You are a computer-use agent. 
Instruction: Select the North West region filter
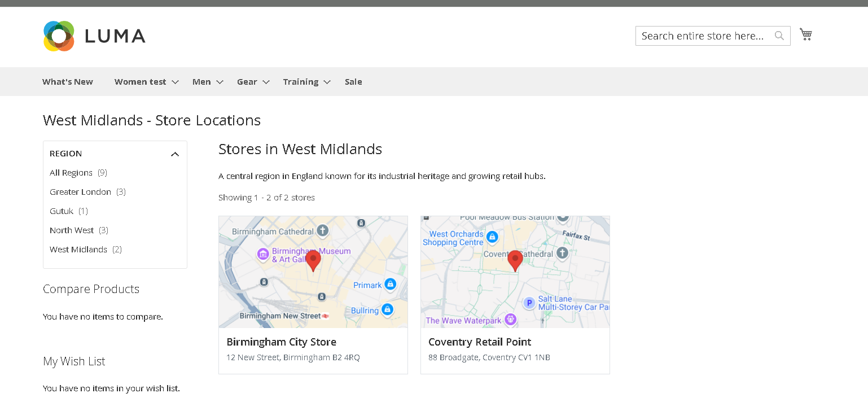[72, 230]
